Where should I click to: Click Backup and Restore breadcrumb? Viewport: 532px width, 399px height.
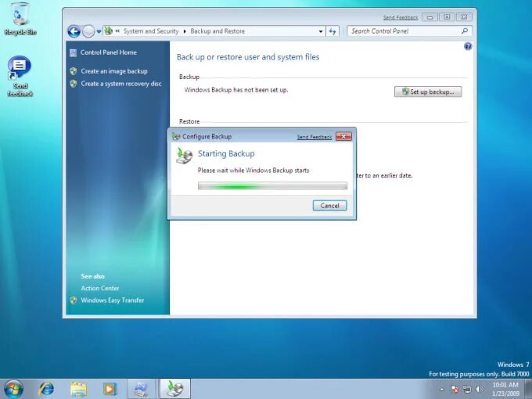(x=217, y=31)
